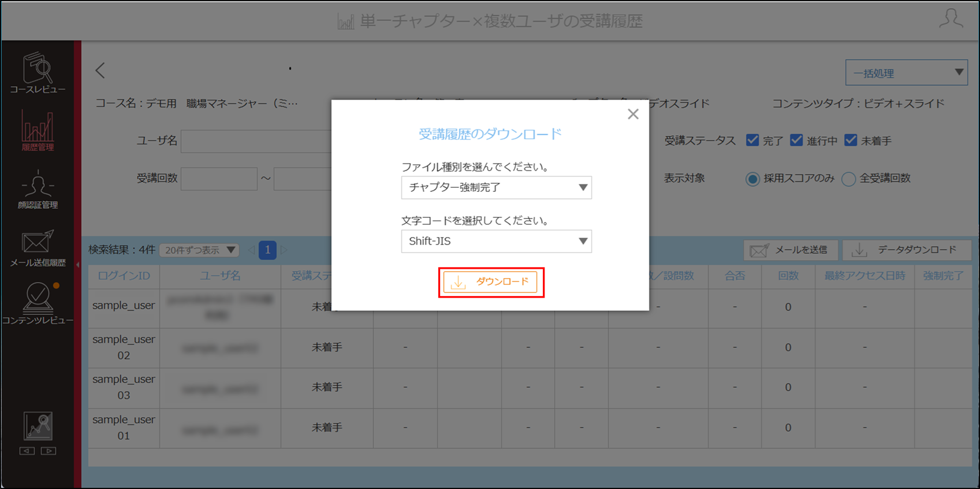Toggle the 進行中 status checkbox
Viewport: 980px width, 489px height.
tap(796, 140)
